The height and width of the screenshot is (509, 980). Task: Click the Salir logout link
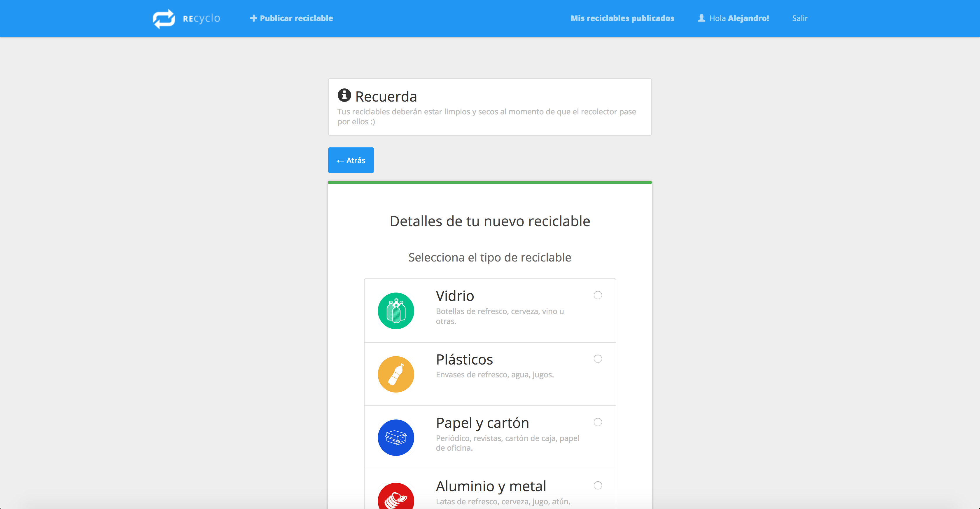point(800,18)
